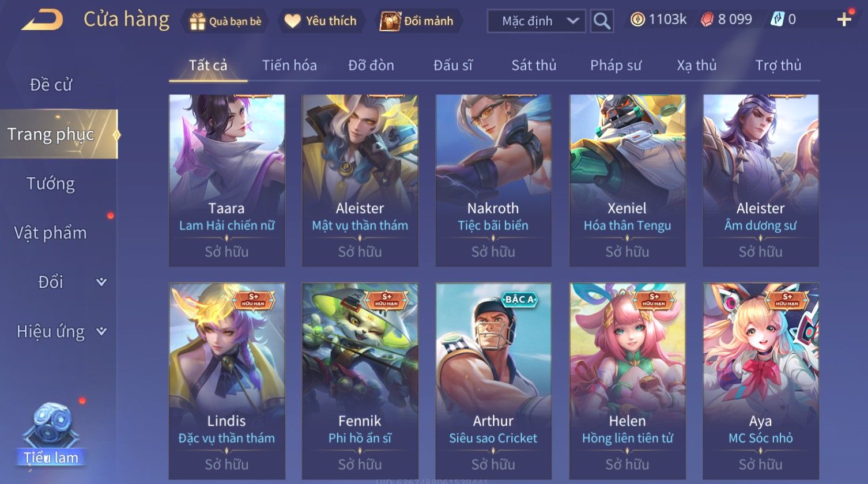Image resolution: width=868 pixels, height=484 pixels.
Task: Open Tướng in the left sidebar
Action: coord(51,184)
